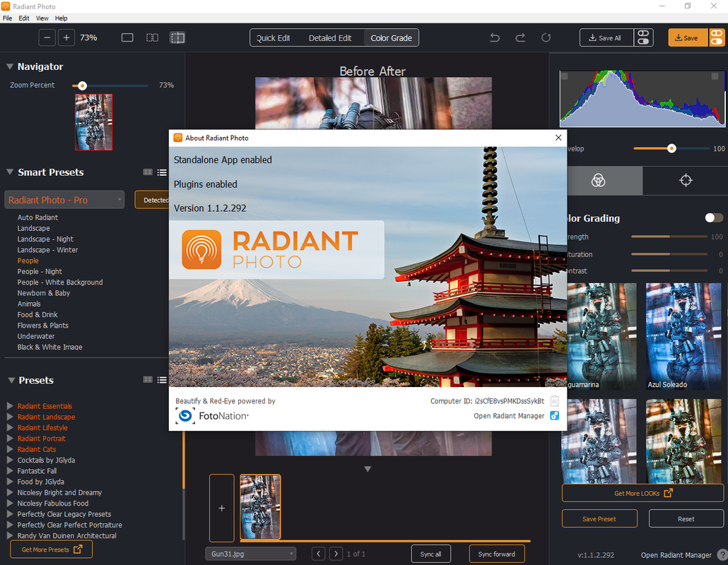728x565 pixels.
Task: Choose the Newborn & Baby smart preset
Action: [x=44, y=292]
